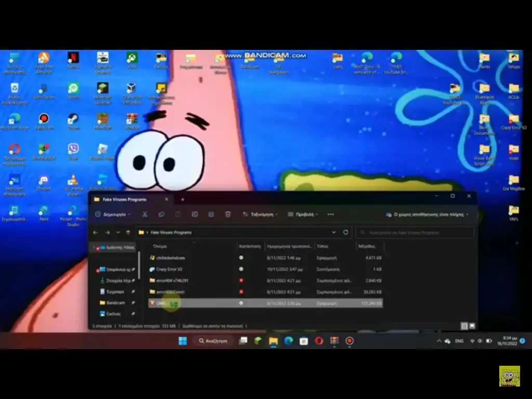Click the Explorer search input field
Image resolution: width=532 pixels, height=399 pixels.
415,232
